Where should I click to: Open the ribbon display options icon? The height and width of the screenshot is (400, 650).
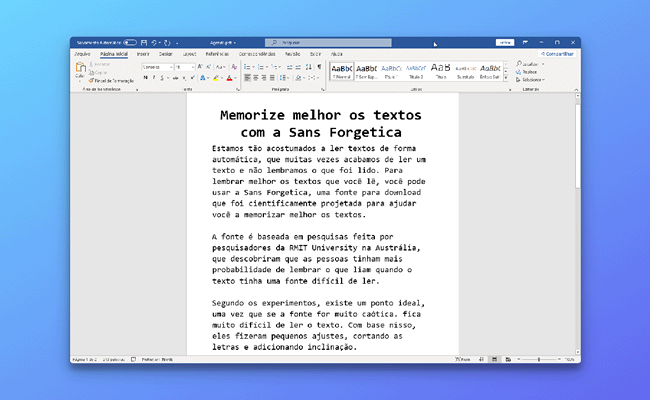pos(525,42)
